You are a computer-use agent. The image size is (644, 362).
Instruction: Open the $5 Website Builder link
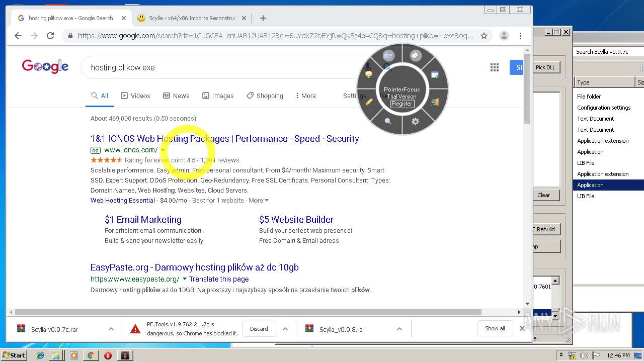(296, 219)
